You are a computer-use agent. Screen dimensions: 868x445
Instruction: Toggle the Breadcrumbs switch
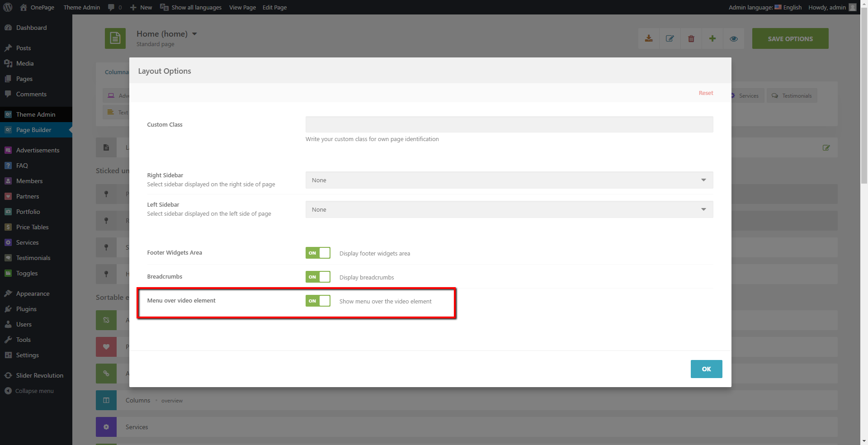tap(318, 277)
